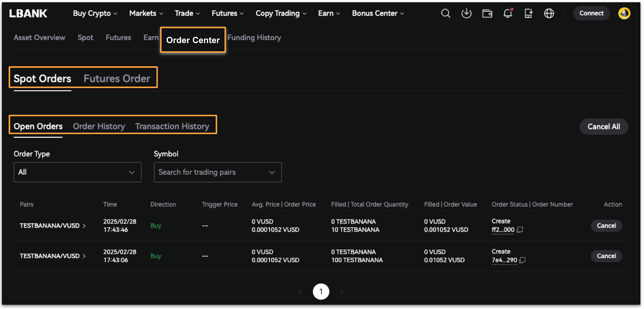Expand the Earn top menu
644x309 pixels.
(x=329, y=13)
